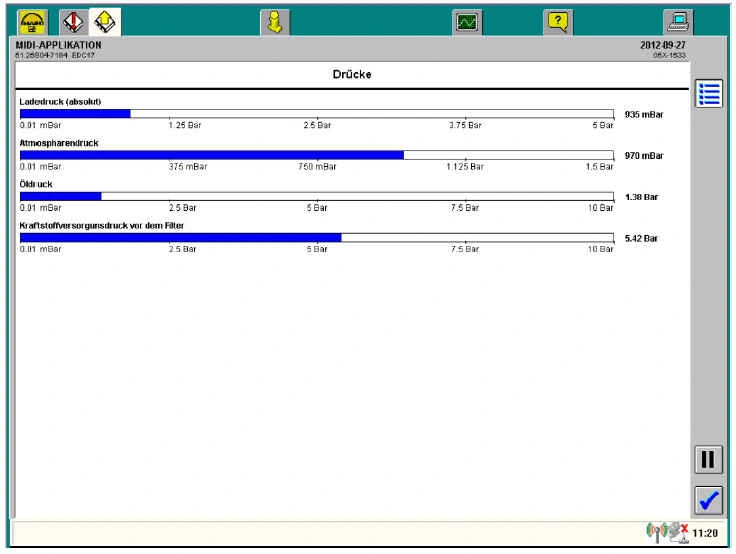The width and height of the screenshot is (736, 554).
Task: Click the 935 mBar boost pressure value
Action: pyautogui.click(x=643, y=115)
